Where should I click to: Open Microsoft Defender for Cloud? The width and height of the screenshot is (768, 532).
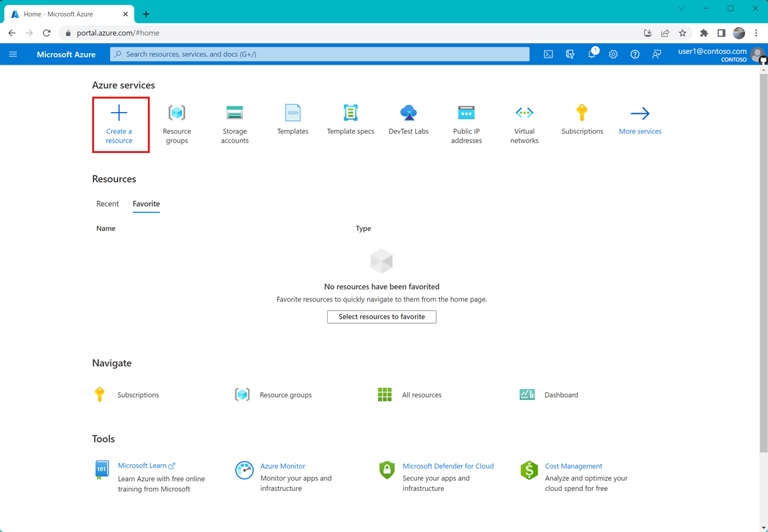448,465
